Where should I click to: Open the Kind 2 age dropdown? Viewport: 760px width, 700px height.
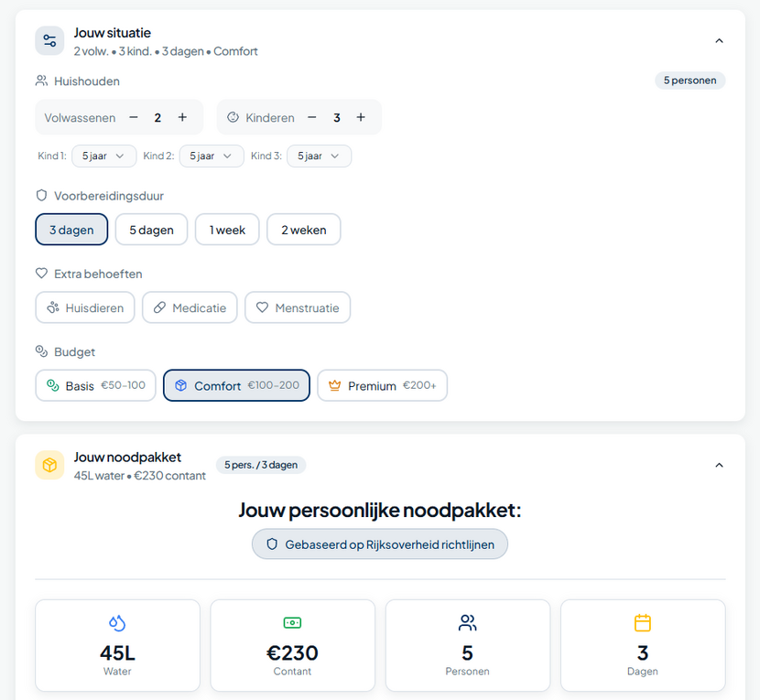(212, 156)
